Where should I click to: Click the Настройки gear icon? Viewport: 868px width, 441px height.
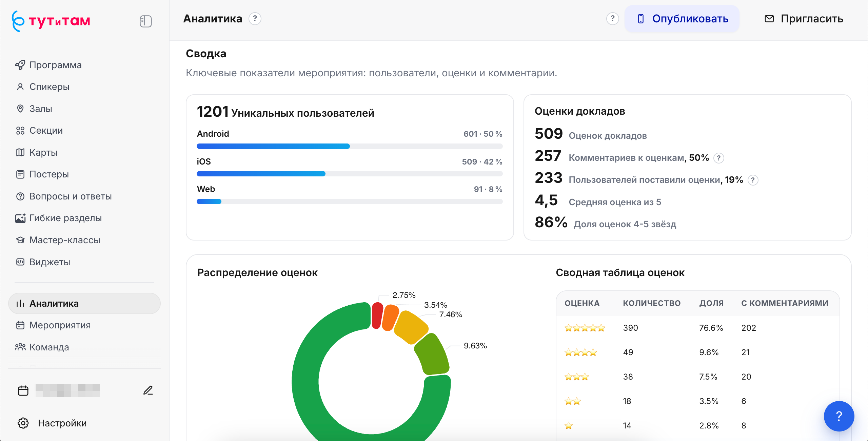point(23,423)
